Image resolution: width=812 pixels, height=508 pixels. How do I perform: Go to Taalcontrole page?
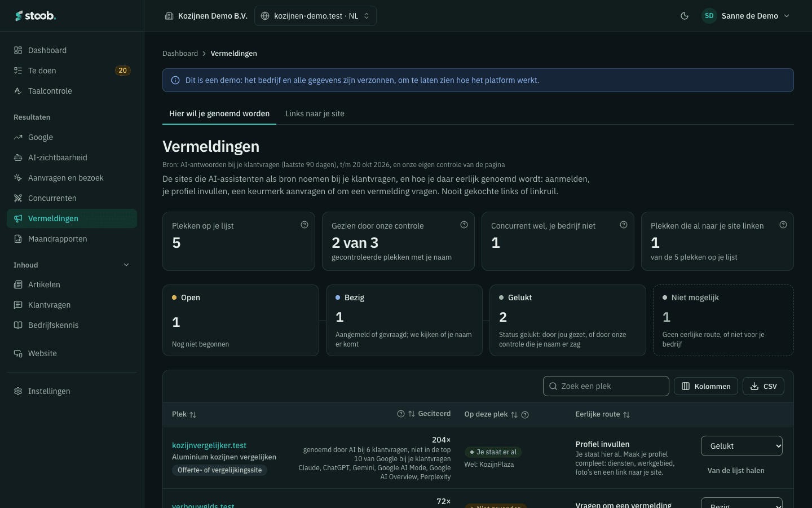coord(72,91)
